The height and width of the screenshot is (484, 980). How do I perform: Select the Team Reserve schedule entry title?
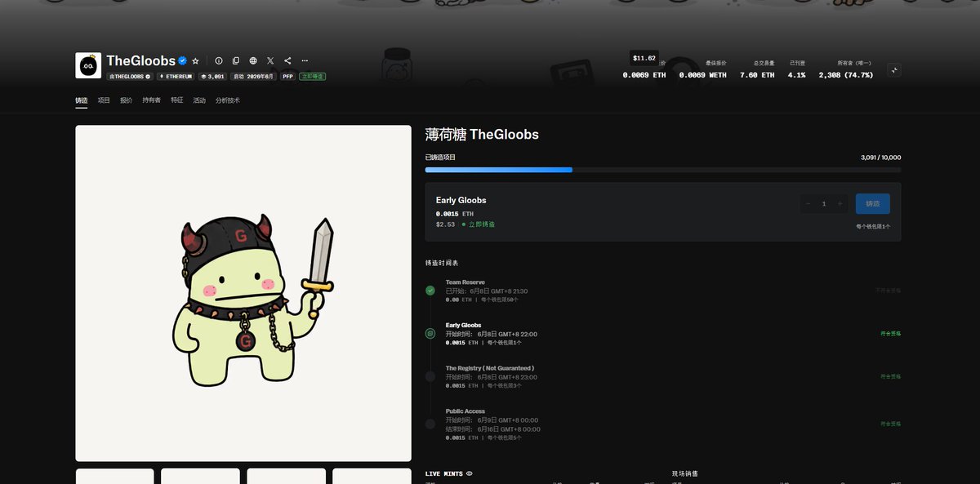pyautogui.click(x=465, y=282)
